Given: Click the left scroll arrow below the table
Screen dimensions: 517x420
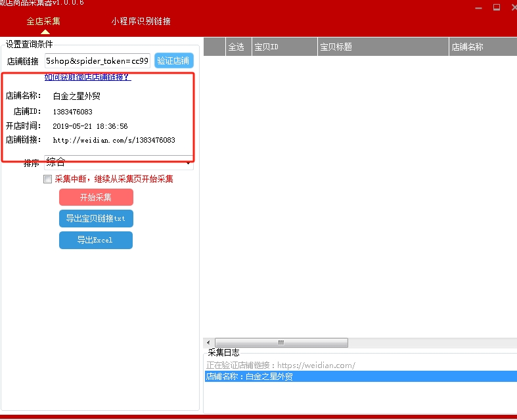Looking at the screenshot, I should [x=208, y=342].
